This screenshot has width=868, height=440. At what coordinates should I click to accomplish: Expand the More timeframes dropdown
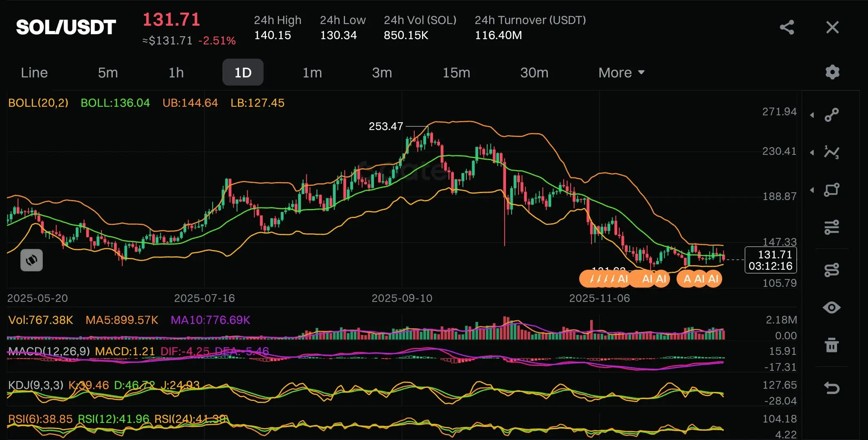[621, 73]
